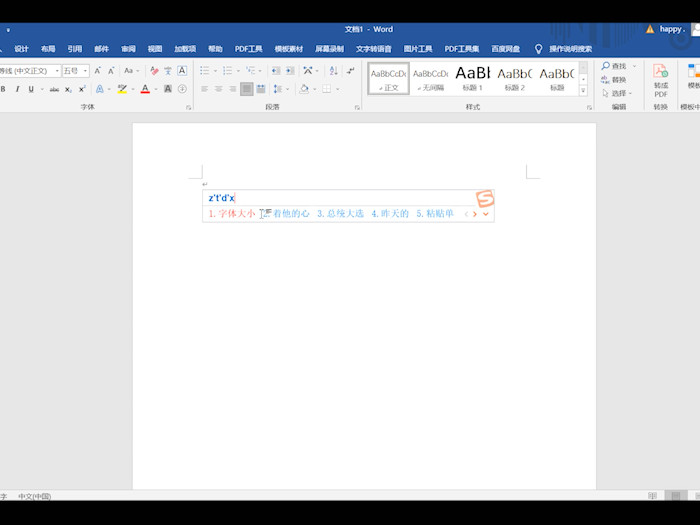
Task: Show or hide paragraph marks
Action: (350, 71)
